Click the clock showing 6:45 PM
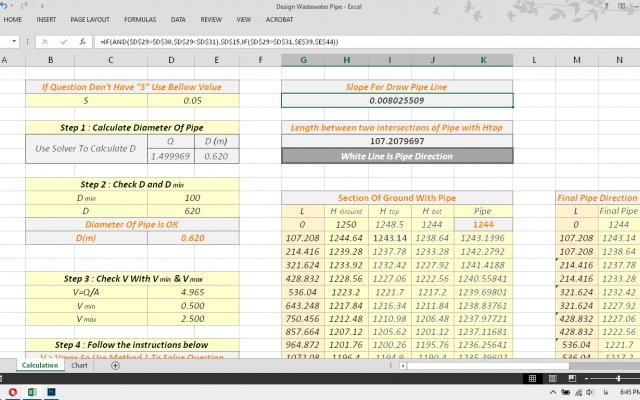 pos(629,392)
